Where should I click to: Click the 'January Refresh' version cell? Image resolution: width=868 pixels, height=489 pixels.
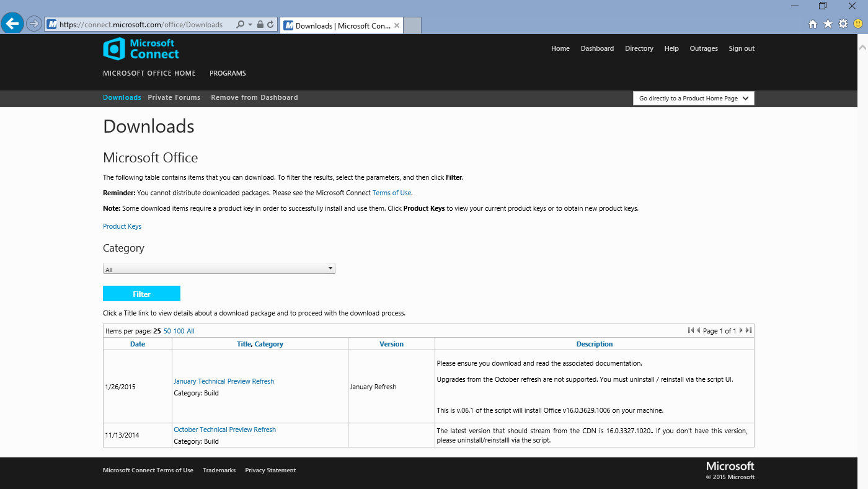click(391, 387)
